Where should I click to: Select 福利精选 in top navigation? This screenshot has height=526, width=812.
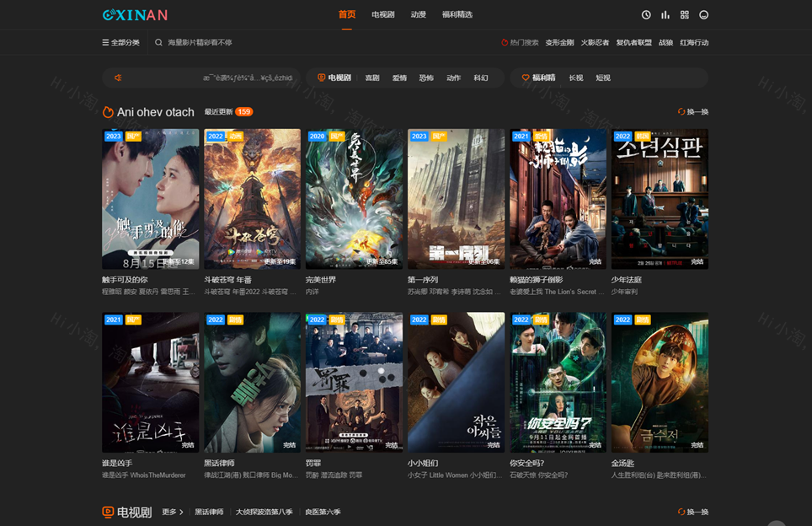click(457, 15)
